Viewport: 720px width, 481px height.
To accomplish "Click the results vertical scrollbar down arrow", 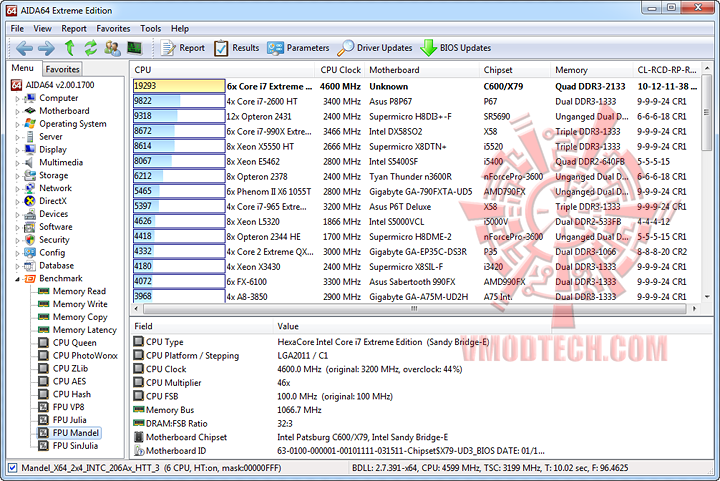I will click(707, 296).
